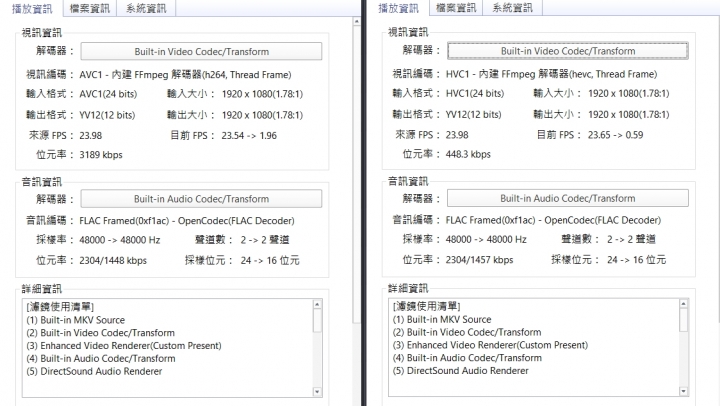Click source FPS "23.98" in left window
Screen dimensions: 720x406
point(90,136)
